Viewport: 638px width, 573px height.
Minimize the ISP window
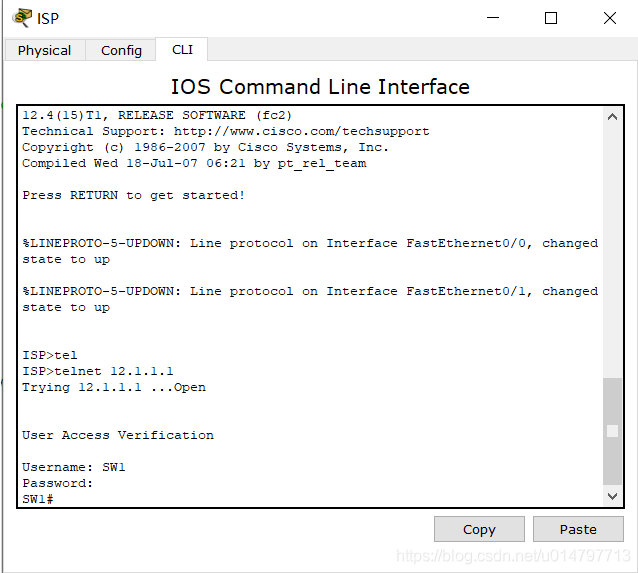click(x=493, y=18)
